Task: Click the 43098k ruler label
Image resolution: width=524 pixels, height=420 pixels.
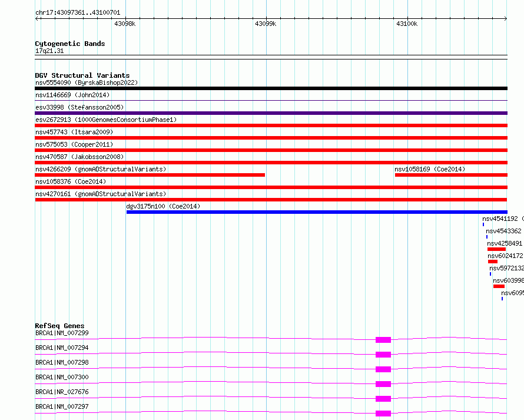Action: [x=125, y=24]
